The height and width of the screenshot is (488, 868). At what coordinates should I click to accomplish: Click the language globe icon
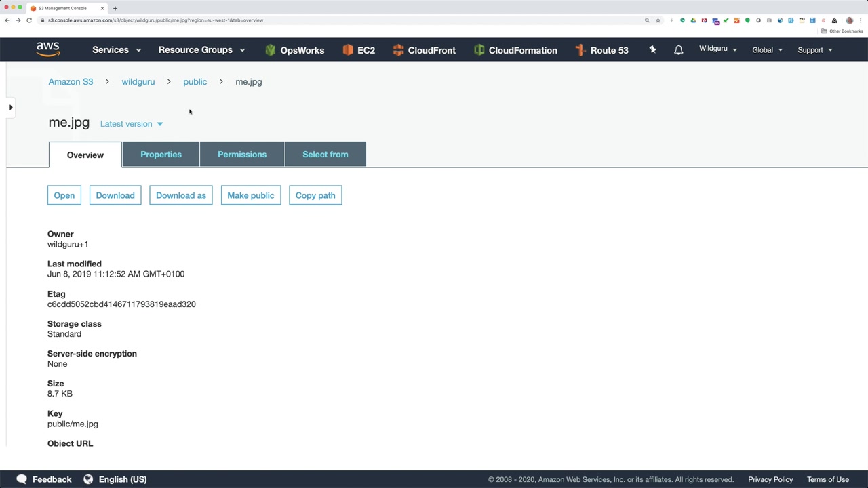(x=88, y=479)
